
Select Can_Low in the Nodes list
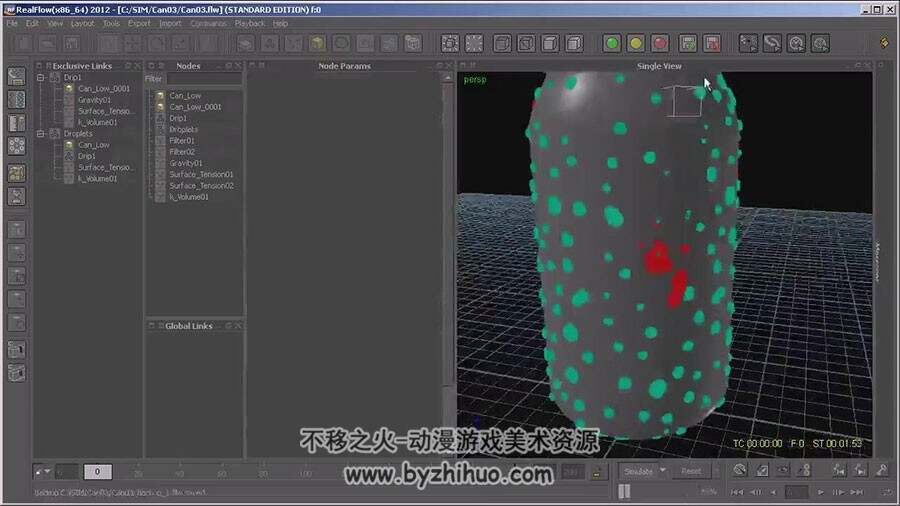185,96
